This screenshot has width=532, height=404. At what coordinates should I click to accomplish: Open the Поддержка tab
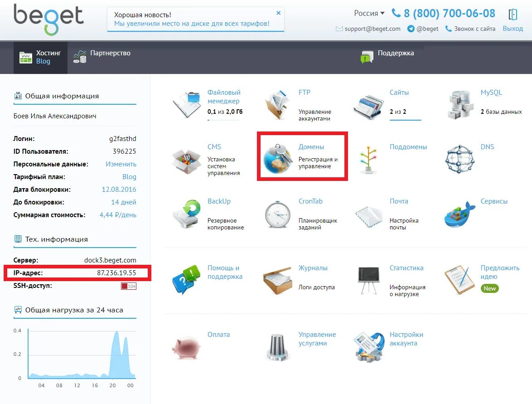[x=387, y=57]
